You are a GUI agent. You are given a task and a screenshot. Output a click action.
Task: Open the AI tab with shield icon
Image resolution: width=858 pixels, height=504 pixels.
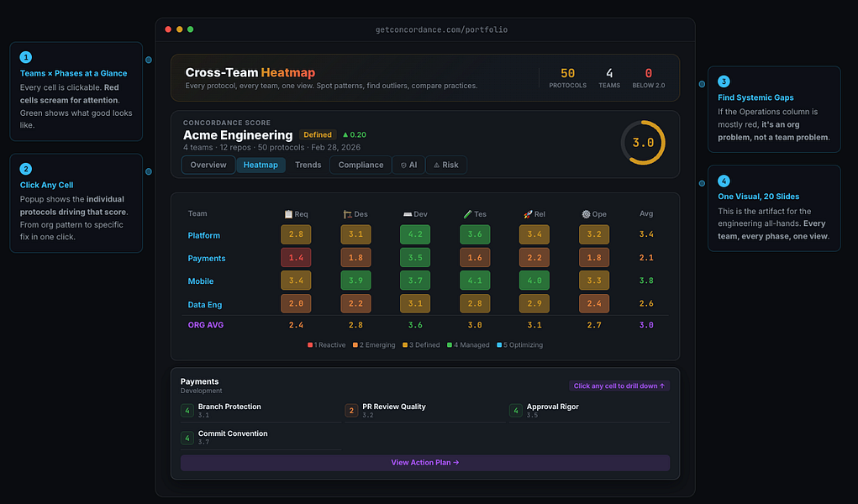coord(408,165)
